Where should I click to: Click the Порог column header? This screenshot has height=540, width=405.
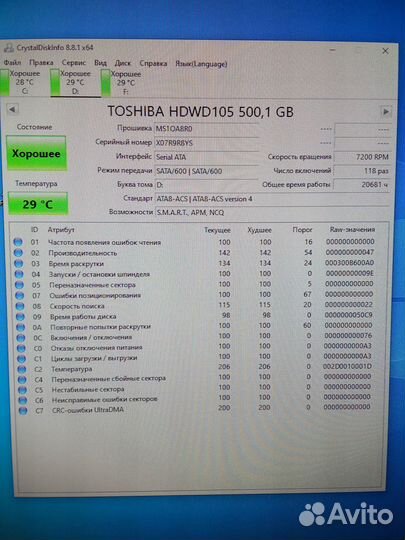pyautogui.click(x=302, y=230)
